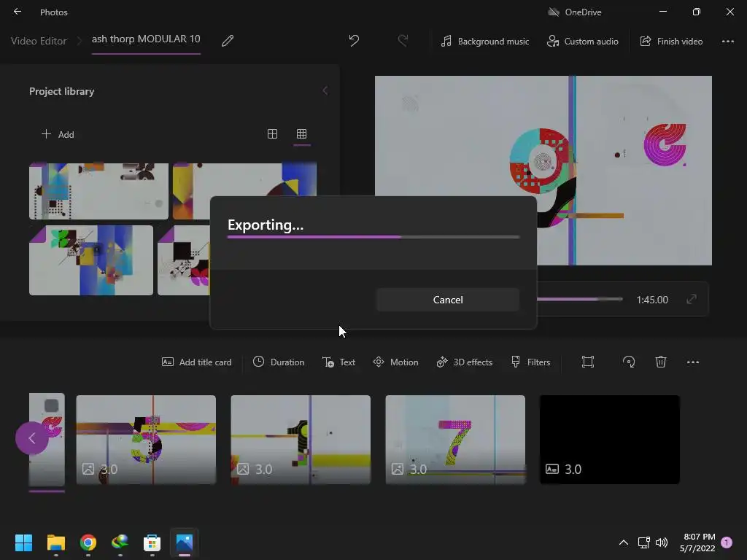
Task: Click the rotate clip icon
Action: 628,362
